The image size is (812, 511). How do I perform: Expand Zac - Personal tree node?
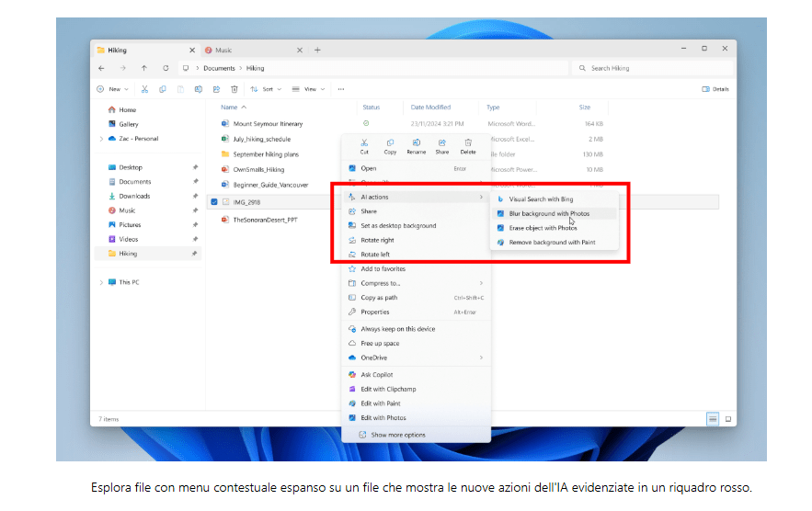click(x=101, y=139)
